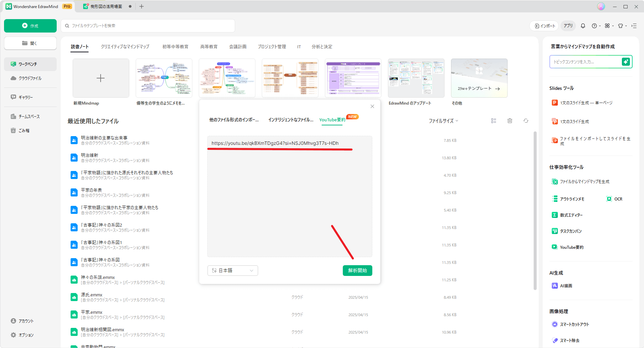The width and height of the screenshot is (644, 348).
Task: Click the green 作成 create button
Action: [x=30, y=26]
